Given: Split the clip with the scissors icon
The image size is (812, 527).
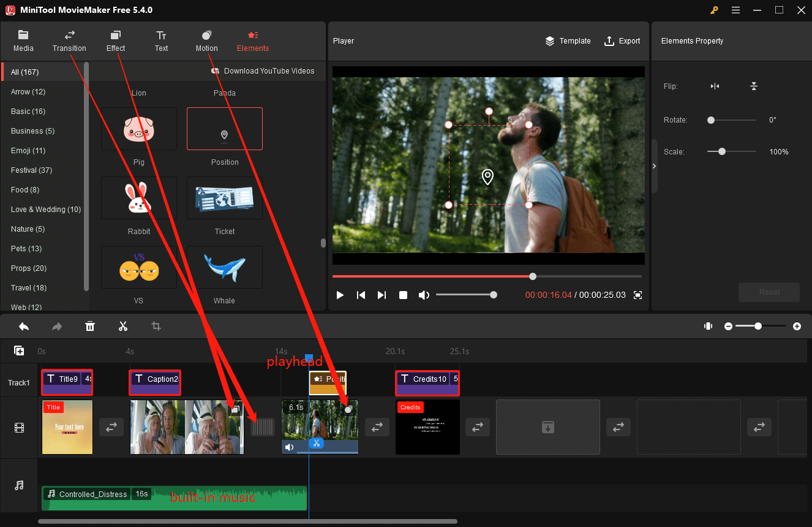Looking at the screenshot, I should 123,326.
